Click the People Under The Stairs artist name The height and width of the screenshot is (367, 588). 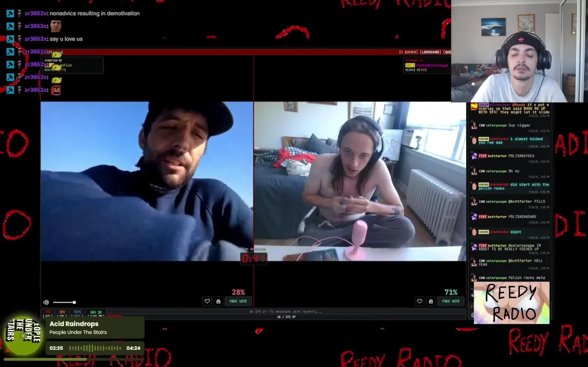coord(78,332)
